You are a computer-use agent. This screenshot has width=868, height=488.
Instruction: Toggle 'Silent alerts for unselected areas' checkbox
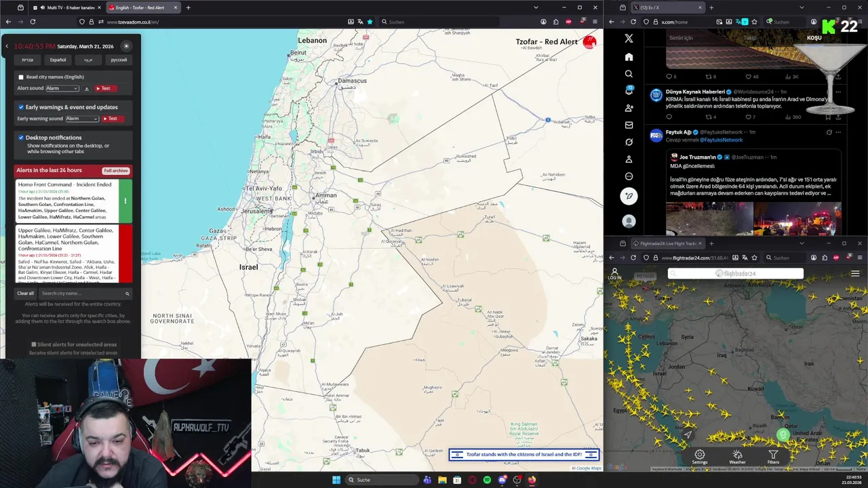pyautogui.click(x=34, y=344)
